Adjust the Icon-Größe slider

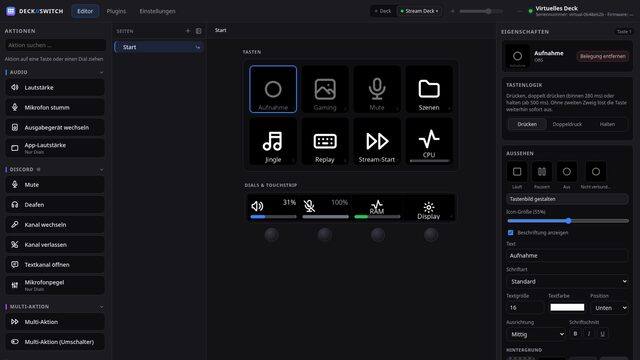[x=568, y=221]
